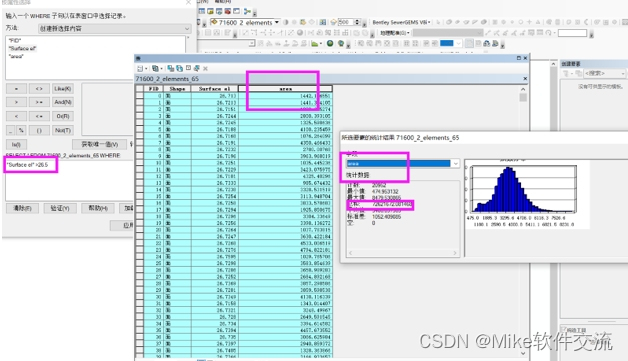Screen dimensions: 628x361
Task: Click the FID column header in table
Action: (x=154, y=89)
